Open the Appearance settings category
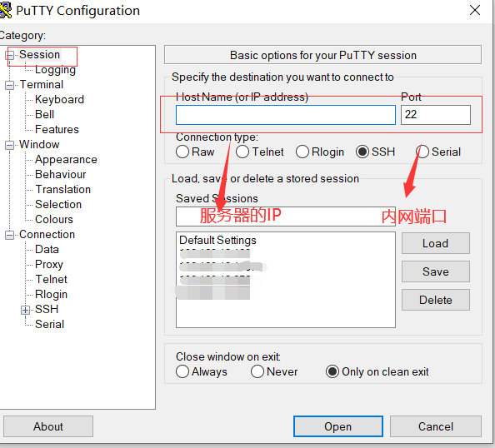The height and width of the screenshot is (448, 495). tap(66, 160)
